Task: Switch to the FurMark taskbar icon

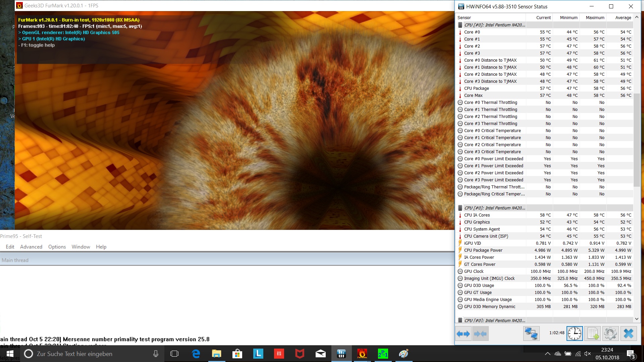Action: point(362,354)
